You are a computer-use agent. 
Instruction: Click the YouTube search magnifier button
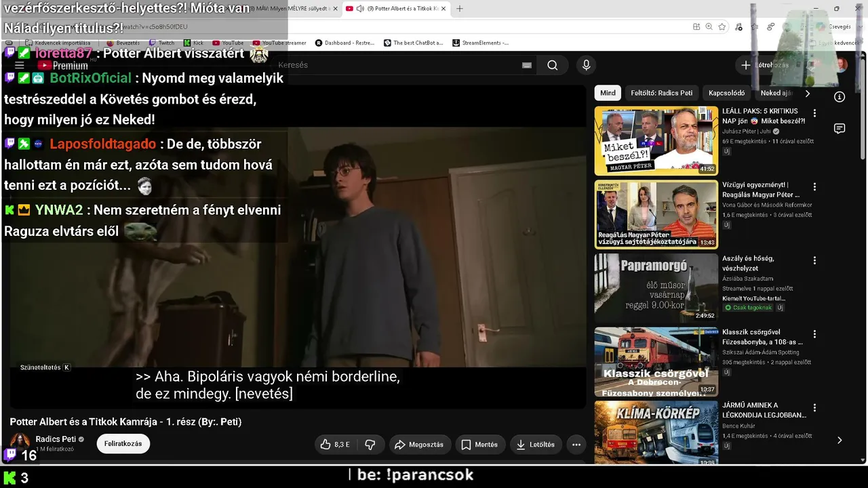click(x=553, y=65)
